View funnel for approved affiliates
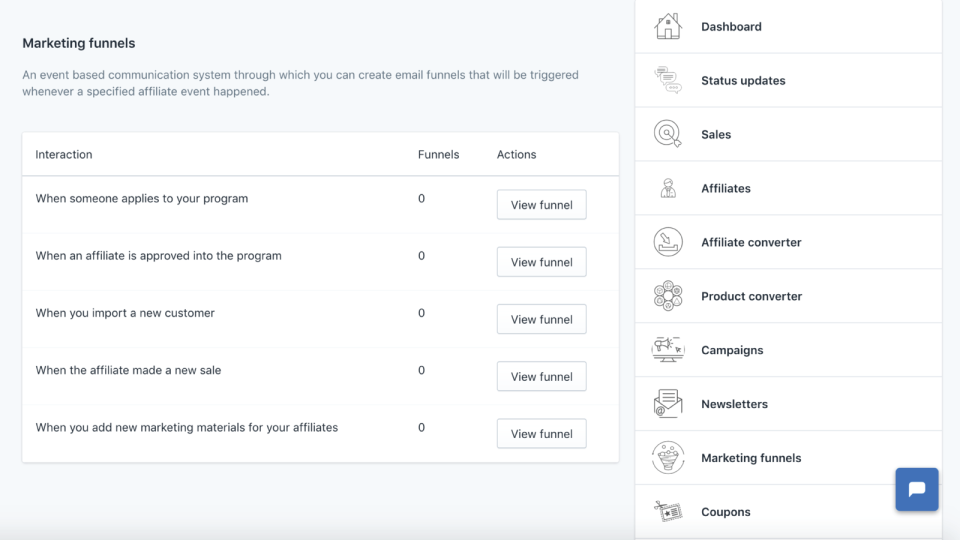 click(x=541, y=262)
